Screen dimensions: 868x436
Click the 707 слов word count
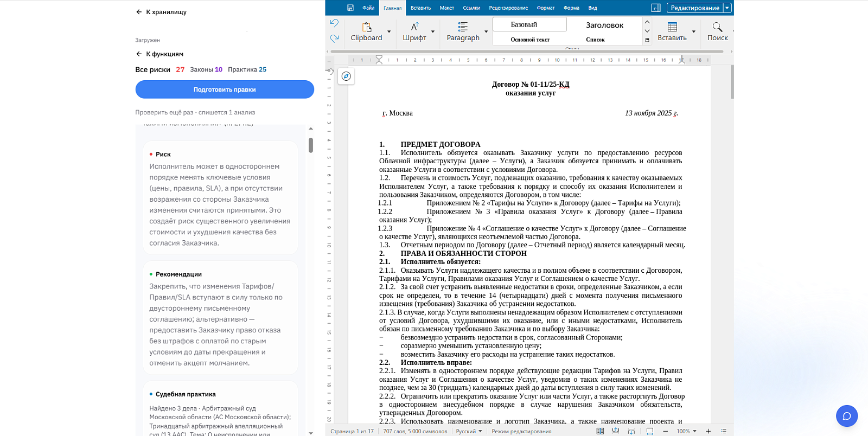415,431
